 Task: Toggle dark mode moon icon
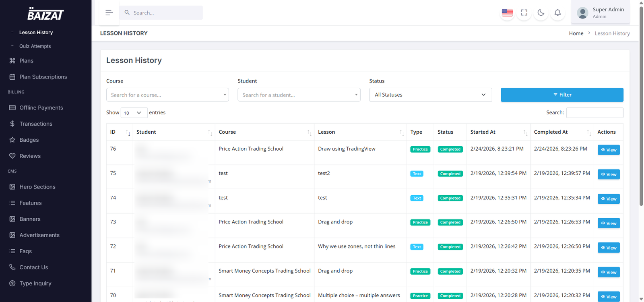541,13
